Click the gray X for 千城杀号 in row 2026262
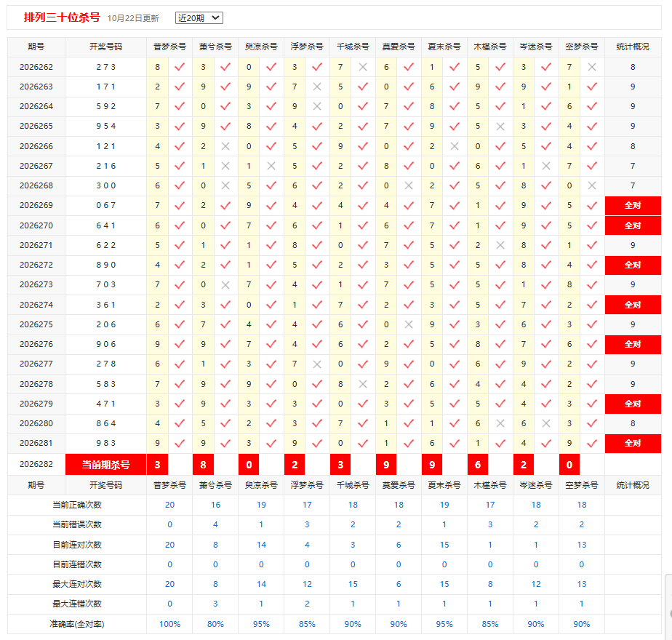The height and width of the screenshot is (640, 672). tap(363, 67)
